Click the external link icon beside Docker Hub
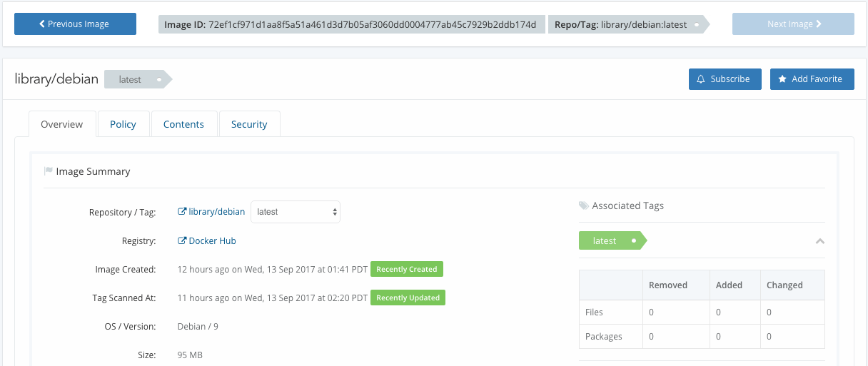 182,241
